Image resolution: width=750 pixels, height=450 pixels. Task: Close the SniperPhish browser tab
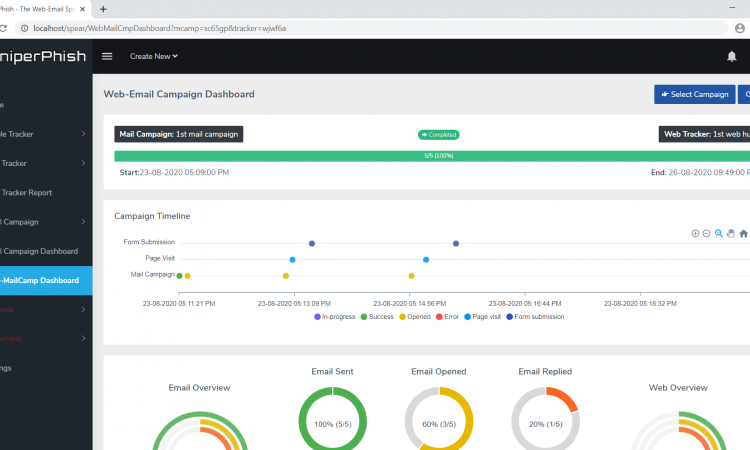pyautogui.click(x=82, y=9)
